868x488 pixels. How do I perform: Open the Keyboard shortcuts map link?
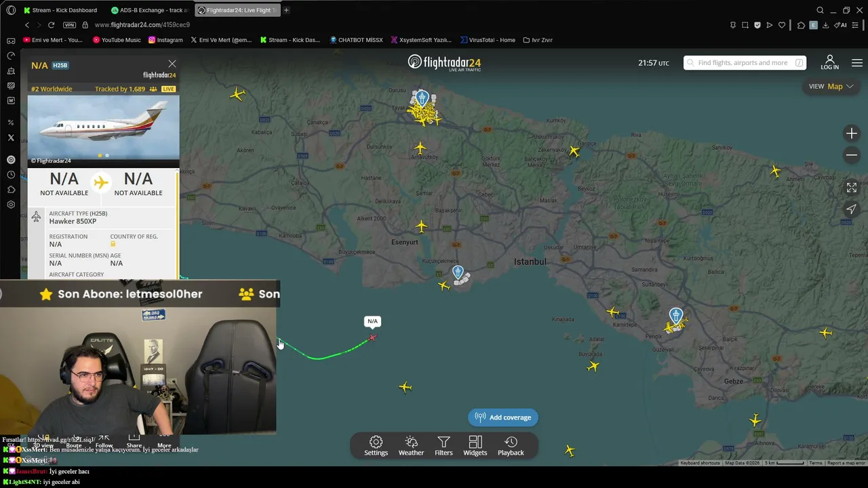[x=700, y=463]
